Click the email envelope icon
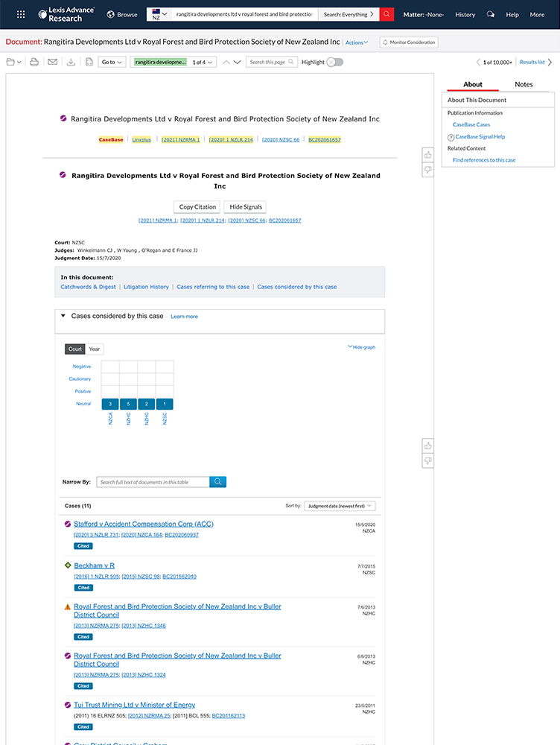The width and height of the screenshot is (560, 745). 52,62
